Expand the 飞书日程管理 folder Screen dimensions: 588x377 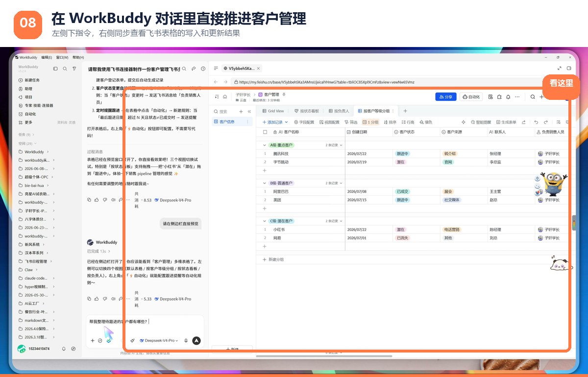[50, 261]
